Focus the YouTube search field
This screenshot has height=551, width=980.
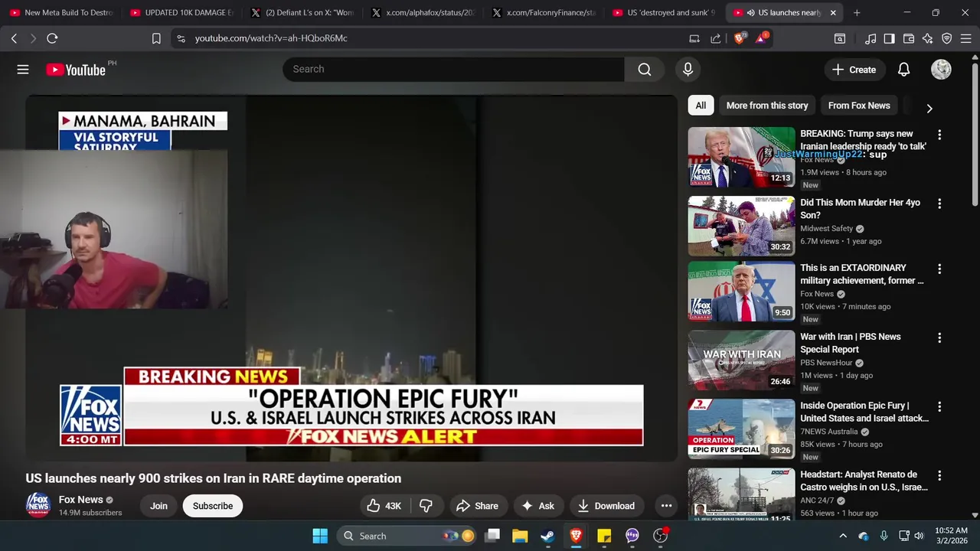coord(453,70)
